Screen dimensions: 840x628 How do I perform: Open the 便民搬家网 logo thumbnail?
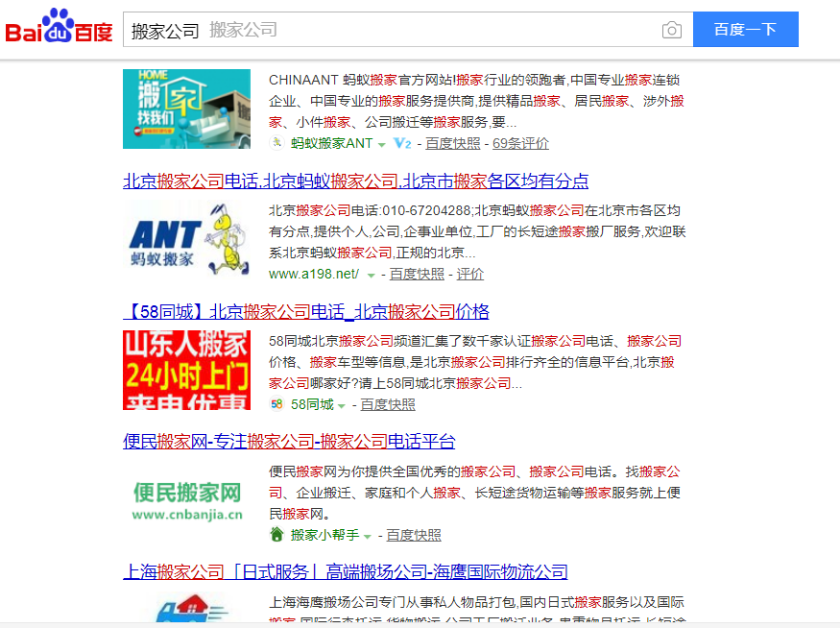[x=186, y=500]
